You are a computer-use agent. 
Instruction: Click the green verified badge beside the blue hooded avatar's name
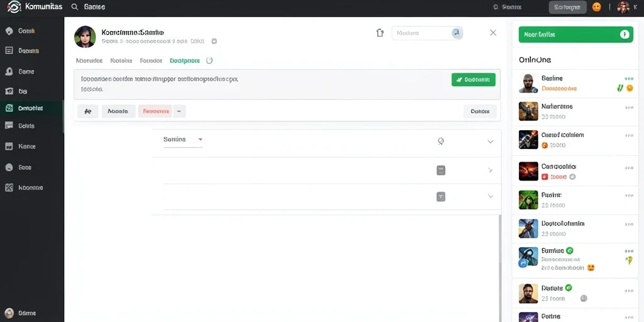pos(569,250)
